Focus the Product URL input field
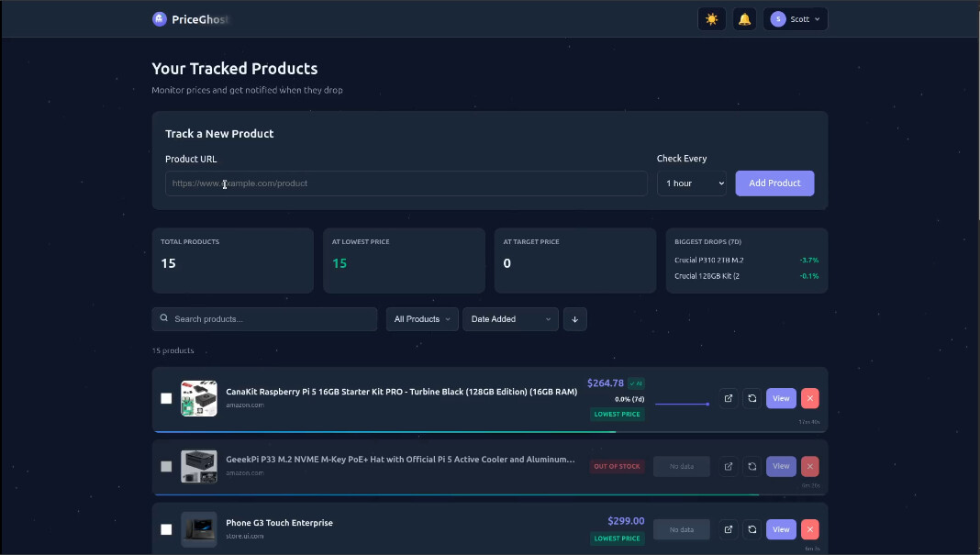980x555 pixels. 406,183
